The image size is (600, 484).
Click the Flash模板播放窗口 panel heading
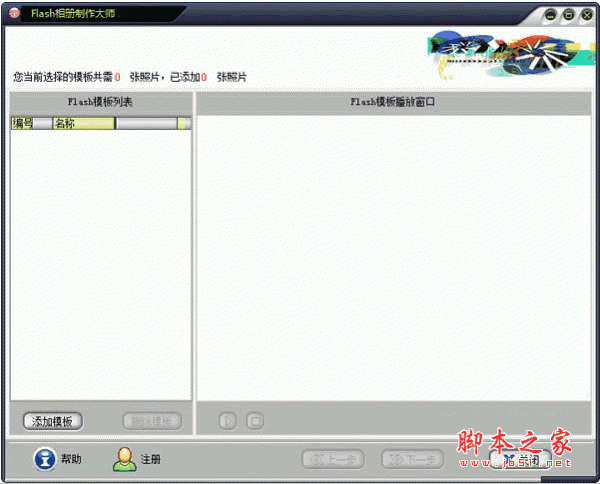[x=393, y=102]
